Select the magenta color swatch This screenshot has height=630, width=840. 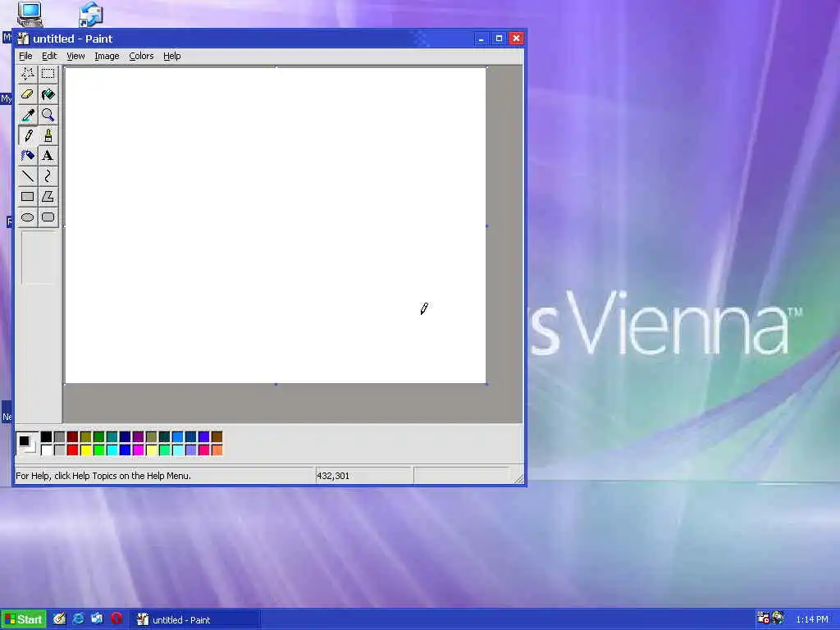(x=138, y=450)
